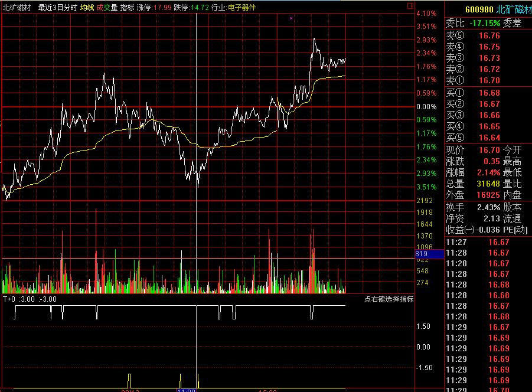Click the small red square icon above the chart
532x392 pixels.
pos(410,6)
